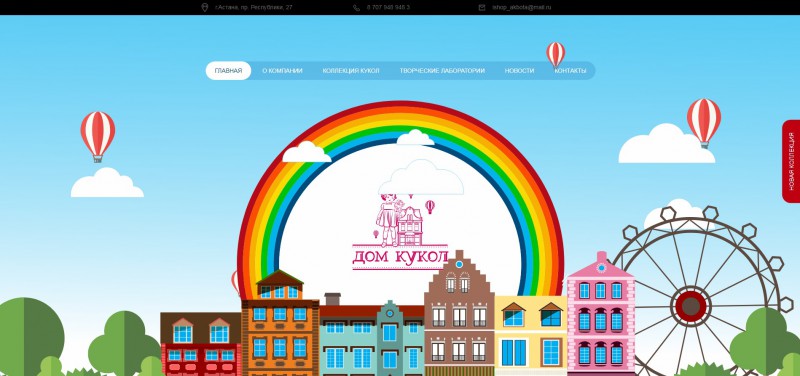Screen dimensions: 800x376
Task: Go to Коллекция кукол page
Action: (351, 71)
